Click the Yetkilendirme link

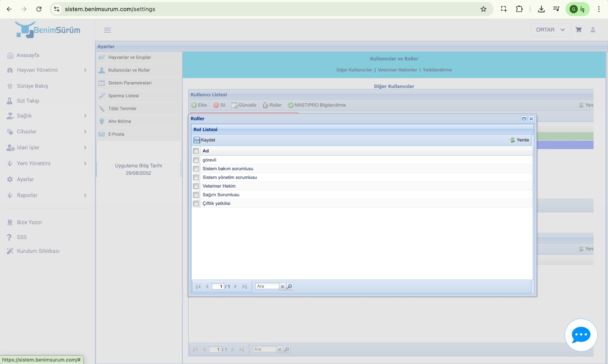pos(437,70)
